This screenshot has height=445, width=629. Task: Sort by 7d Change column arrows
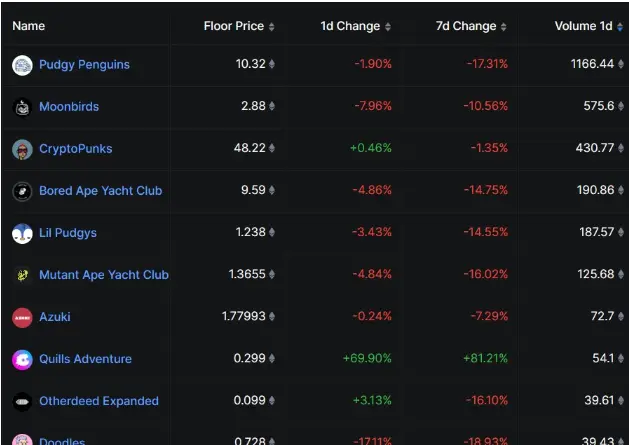coord(503,27)
